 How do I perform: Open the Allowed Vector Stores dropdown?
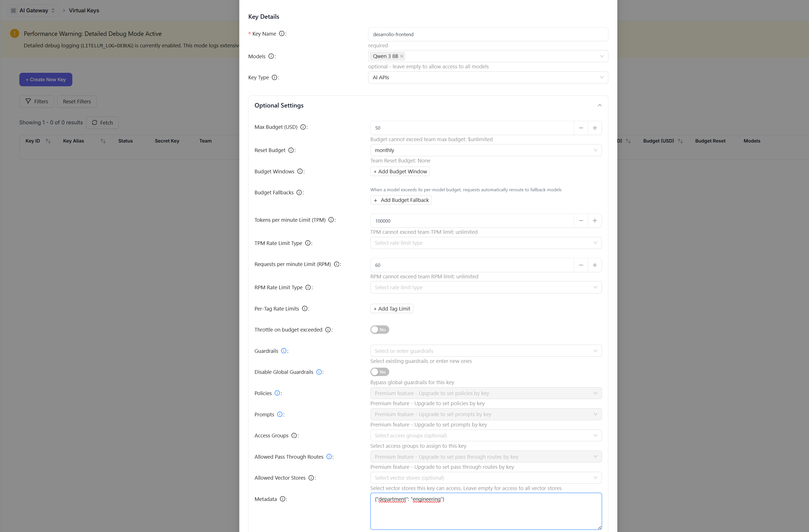coord(486,478)
